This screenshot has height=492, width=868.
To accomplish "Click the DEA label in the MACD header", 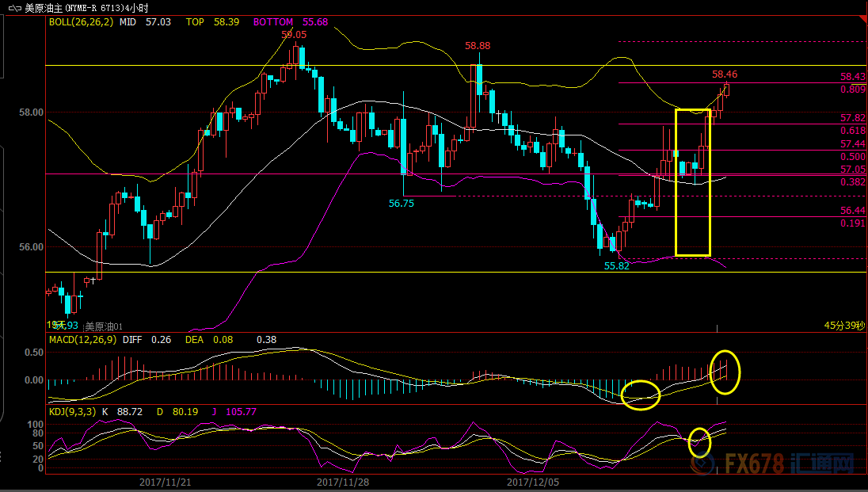I will (194, 340).
